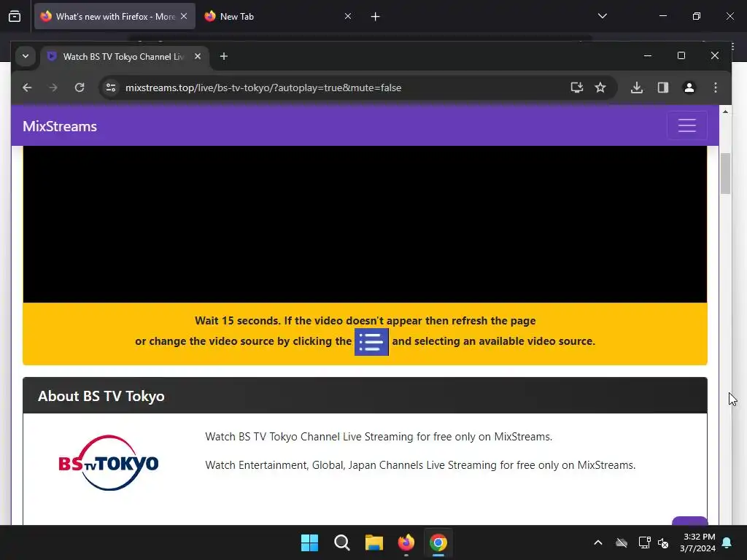Switch to What's new with Firefox tab
The height and width of the screenshot is (560, 747).
[x=115, y=16]
